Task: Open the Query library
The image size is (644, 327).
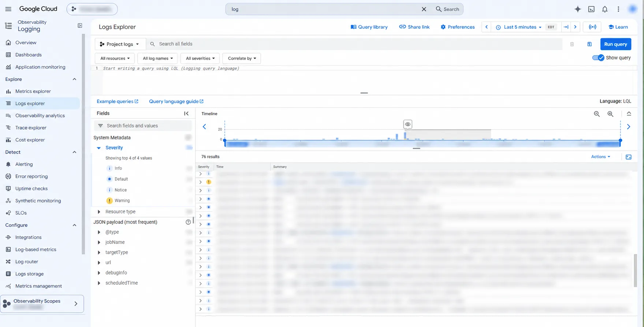Action: (x=369, y=27)
